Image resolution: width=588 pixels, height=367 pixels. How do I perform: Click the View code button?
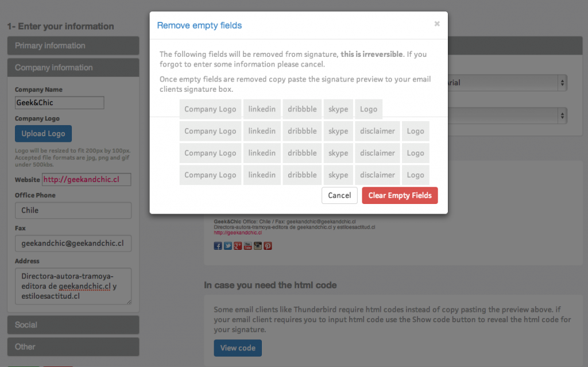click(x=238, y=348)
